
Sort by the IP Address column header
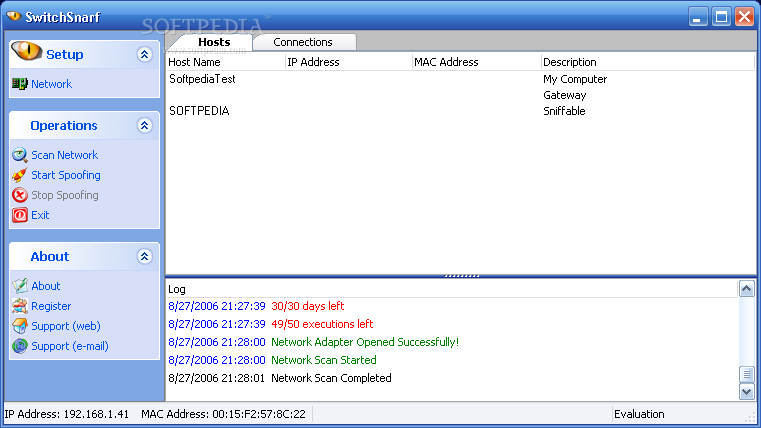(349, 62)
